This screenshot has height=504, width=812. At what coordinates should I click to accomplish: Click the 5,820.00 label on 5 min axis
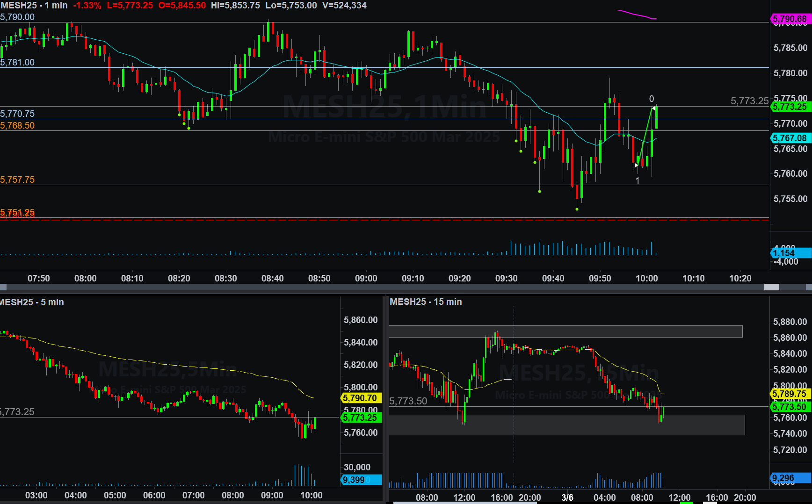361,365
